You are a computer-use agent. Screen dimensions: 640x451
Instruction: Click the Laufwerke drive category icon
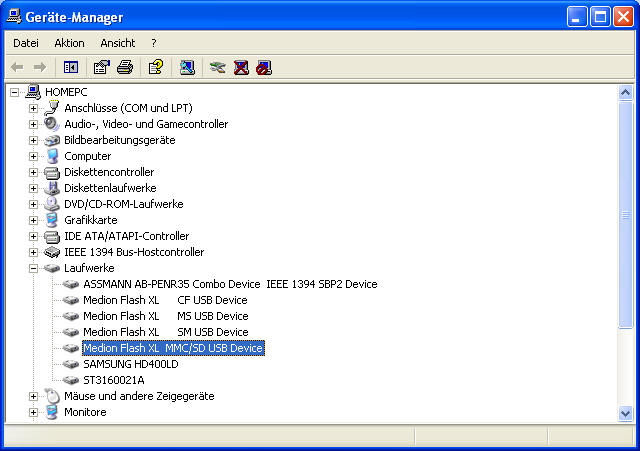tap(52, 268)
